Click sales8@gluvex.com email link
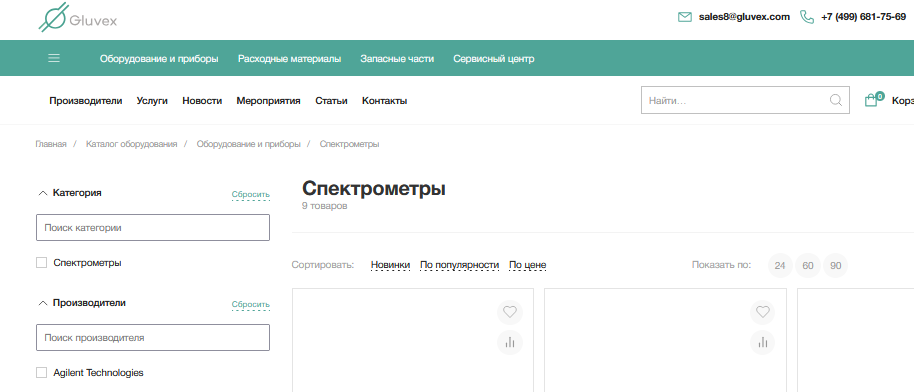Image resolution: width=914 pixels, height=392 pixels. pos(744,17)
